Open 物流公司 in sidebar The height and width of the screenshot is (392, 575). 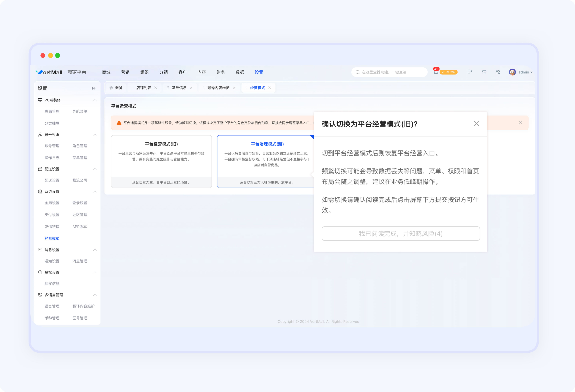click(x=80, y=180)
